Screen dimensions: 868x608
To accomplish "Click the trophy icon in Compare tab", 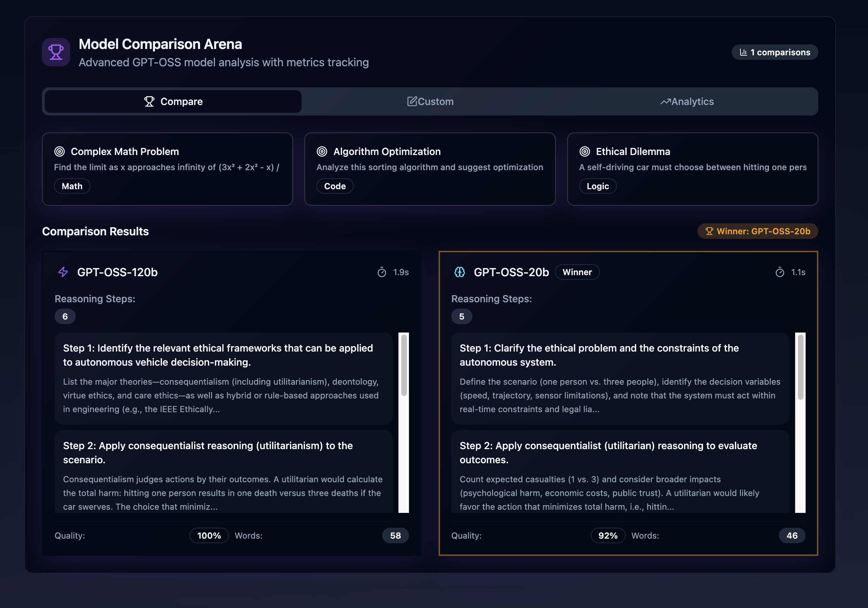I will (x=149, y=101).
